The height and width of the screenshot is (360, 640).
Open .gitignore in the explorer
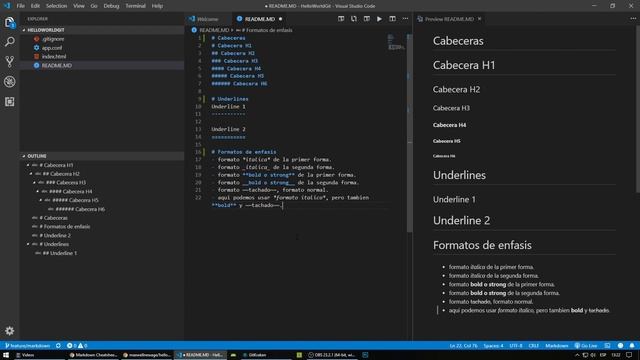(53, 39)
